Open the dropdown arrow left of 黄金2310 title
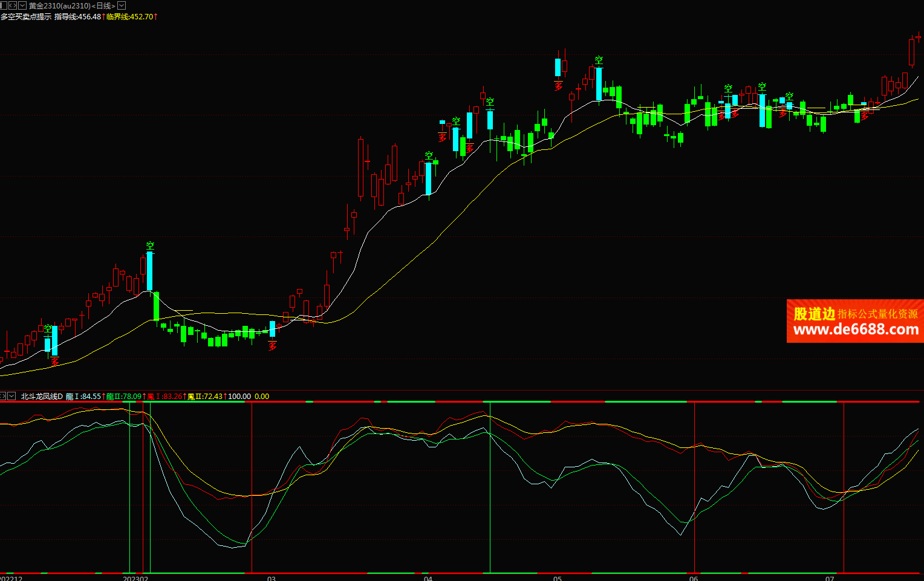The image size is (924, 581). 22,5
